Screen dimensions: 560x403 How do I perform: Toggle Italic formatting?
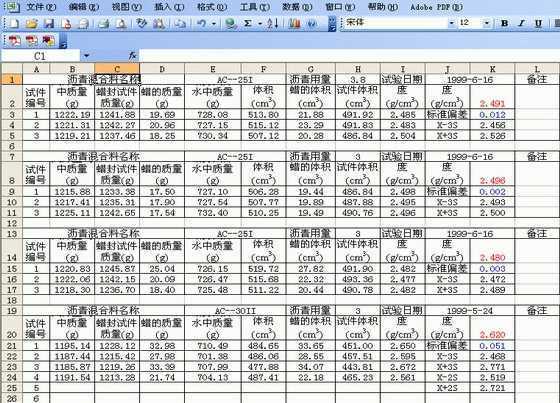pos(521,24)
